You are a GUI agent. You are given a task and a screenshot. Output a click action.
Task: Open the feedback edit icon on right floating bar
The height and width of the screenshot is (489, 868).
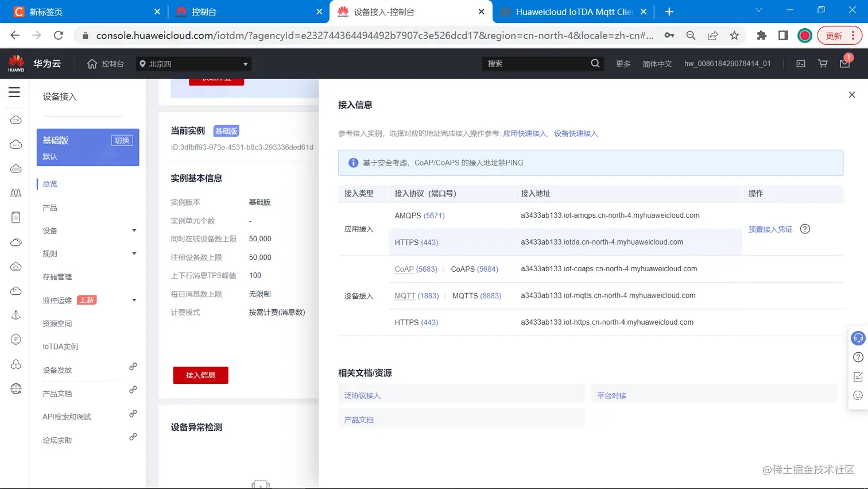pos(858,377)
